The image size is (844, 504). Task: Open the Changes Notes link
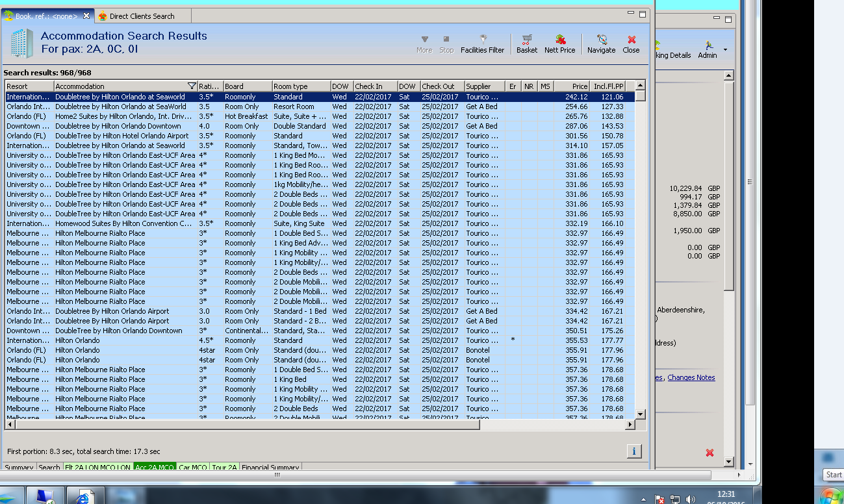[691, 377]
